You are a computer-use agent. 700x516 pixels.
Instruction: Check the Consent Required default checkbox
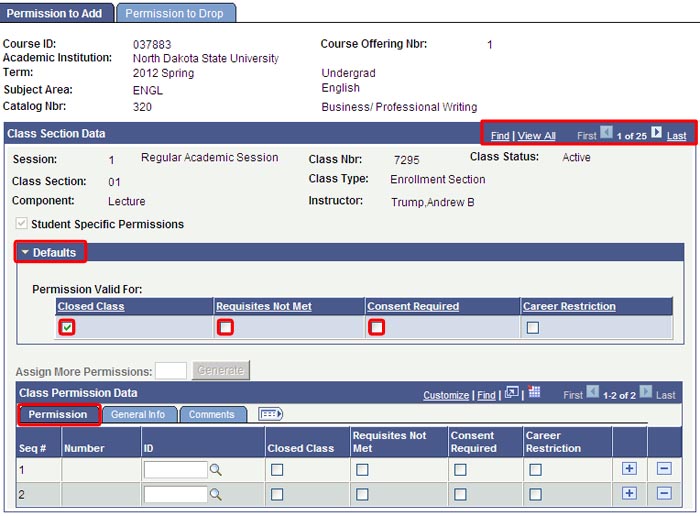coord(377,327)
